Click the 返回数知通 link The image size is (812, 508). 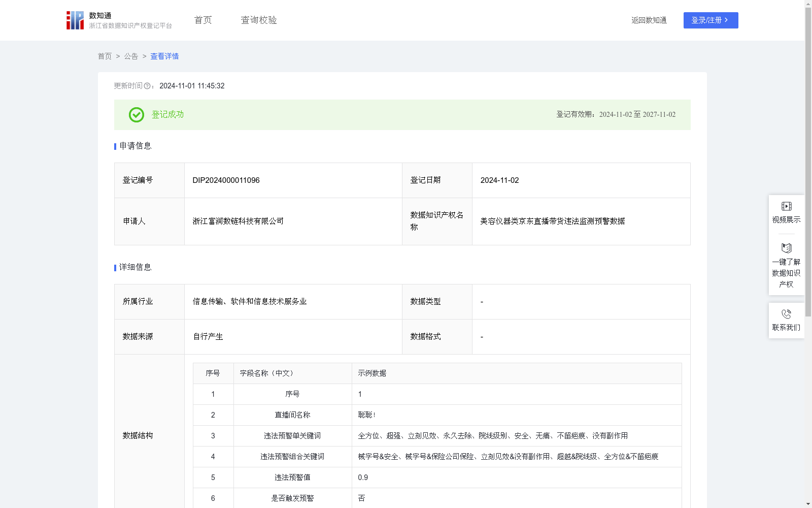coord(649,20)
